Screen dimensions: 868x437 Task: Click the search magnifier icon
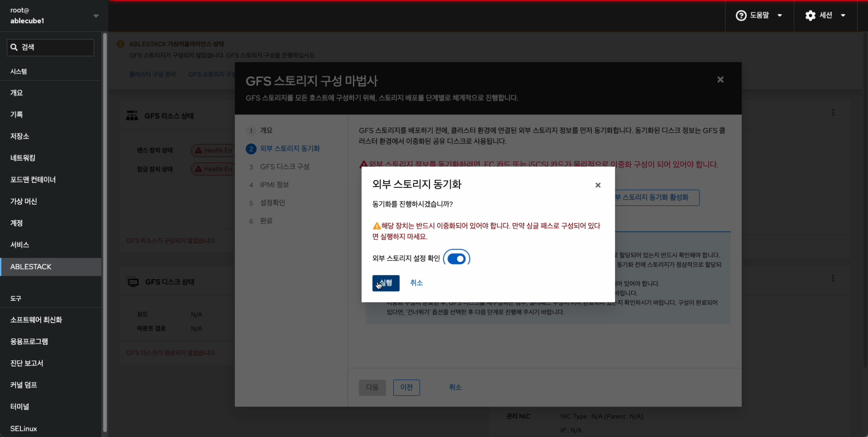14,47
